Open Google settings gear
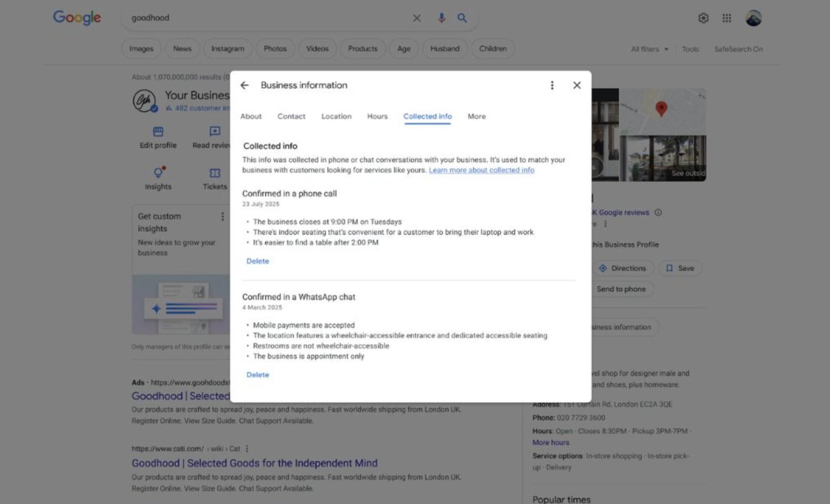830x504 pixels. pos(703,18)
